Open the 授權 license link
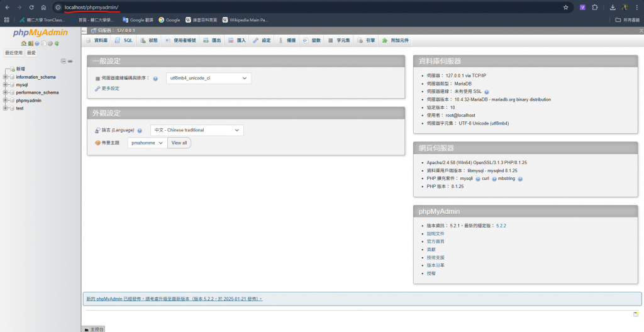Image resolution: width=644 pixels, height=332 pixels. click(x=431, y=274)
